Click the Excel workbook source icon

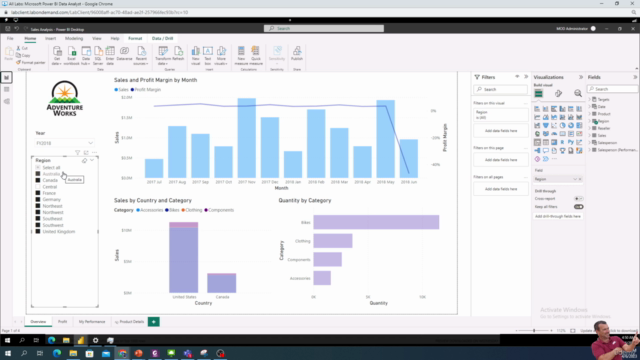coord(71,56)
